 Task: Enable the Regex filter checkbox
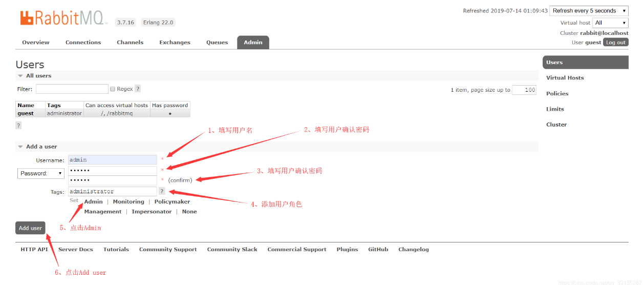point(113,89)
